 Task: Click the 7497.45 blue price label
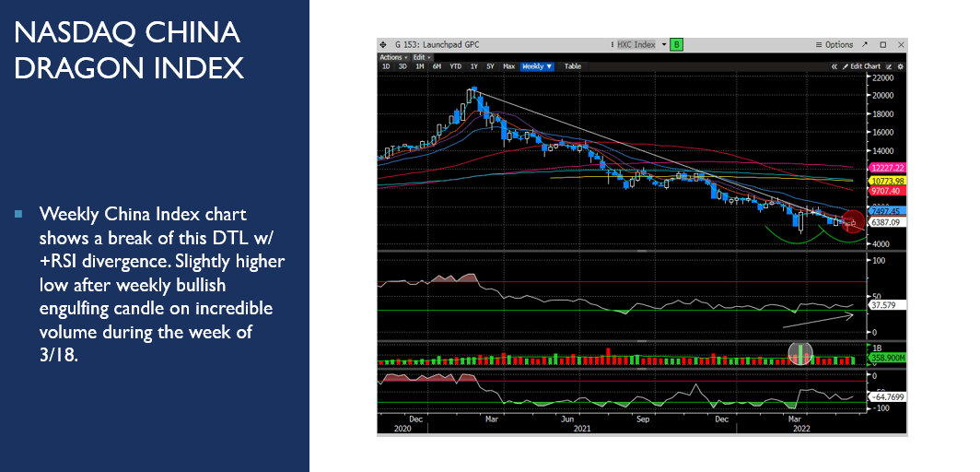(885, 211)
